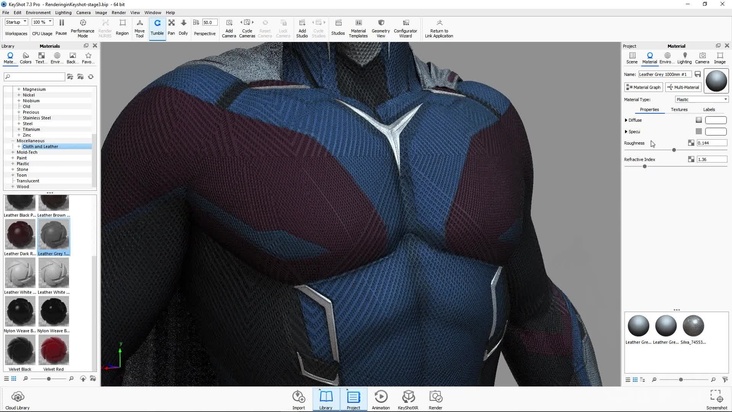The height and width of the screenshot is (412, 732).
Task: Select the Dolly camera tool
Action: [183, 28]
